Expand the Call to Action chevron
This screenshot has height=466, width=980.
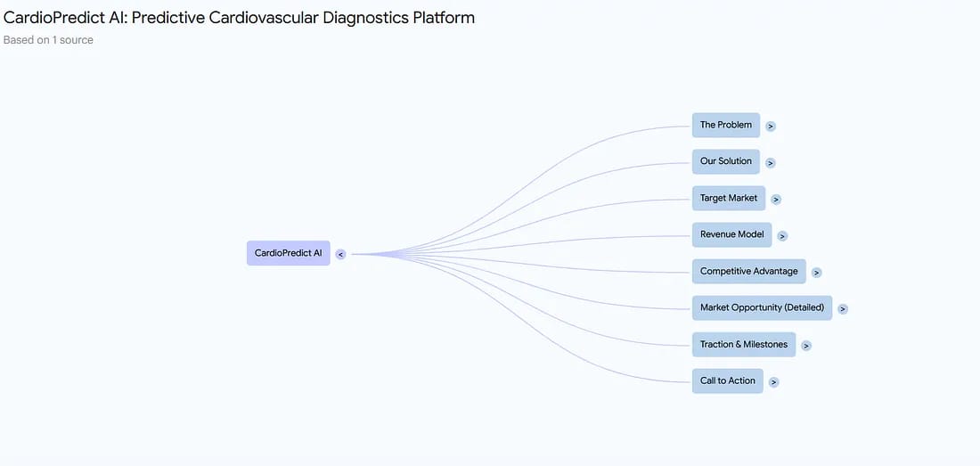click(774, 382)
